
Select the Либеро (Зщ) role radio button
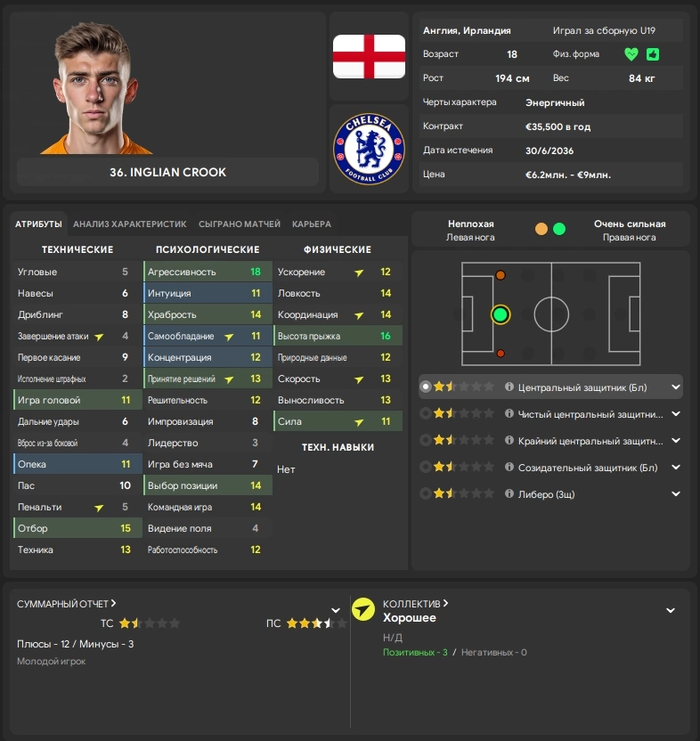click(x=426, y=493)
